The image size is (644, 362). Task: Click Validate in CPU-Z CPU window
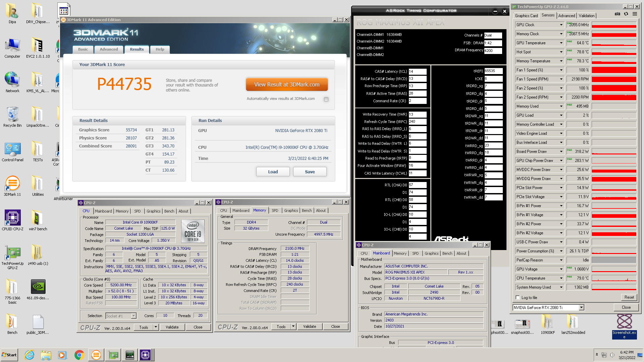172,327
